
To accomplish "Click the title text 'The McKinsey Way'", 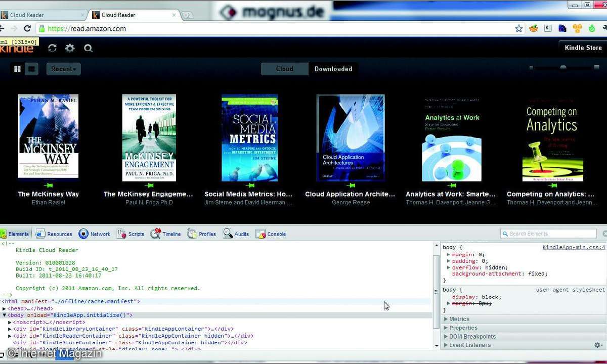I will tap(49, 194).
